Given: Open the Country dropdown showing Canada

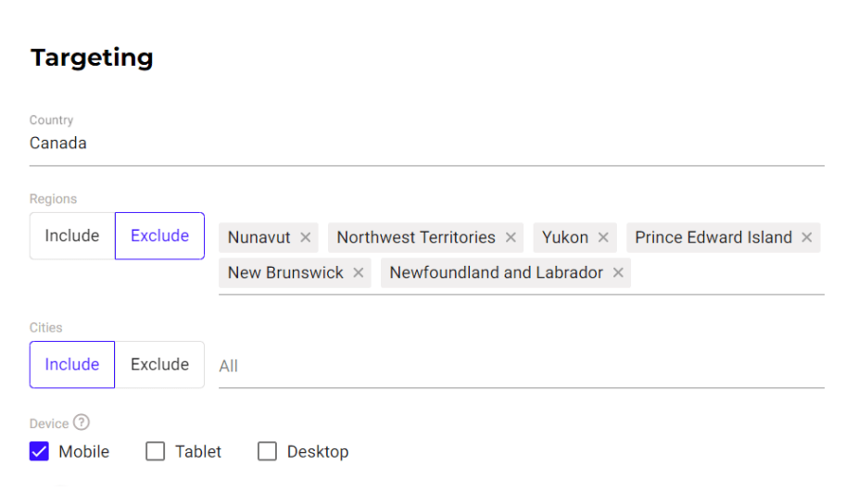Looking at the screenshot, I should click(427, 144).
